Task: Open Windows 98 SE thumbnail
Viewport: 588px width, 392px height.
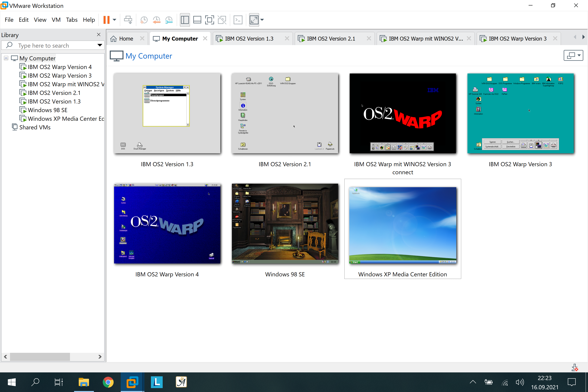Action: (x=285, y=223)
